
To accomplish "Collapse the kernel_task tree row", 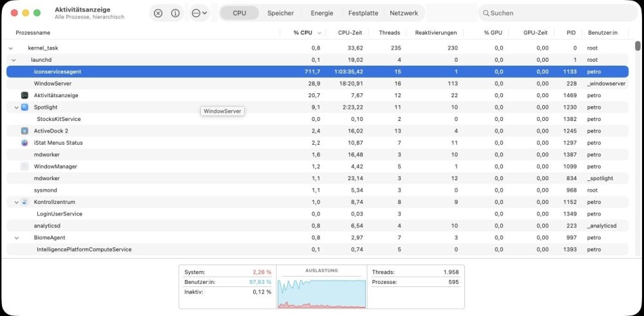I will pyautogui.click(x=11, y=48).
